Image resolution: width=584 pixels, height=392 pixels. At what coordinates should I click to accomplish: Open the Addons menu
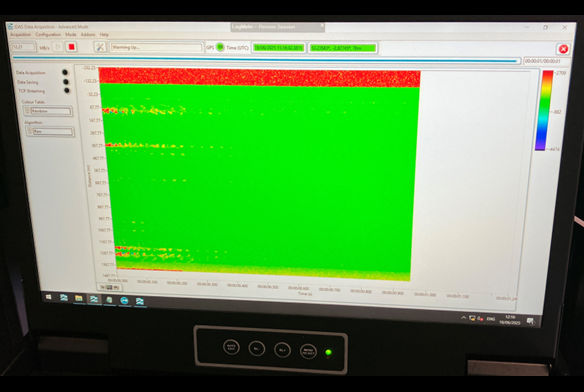(88, 35)
